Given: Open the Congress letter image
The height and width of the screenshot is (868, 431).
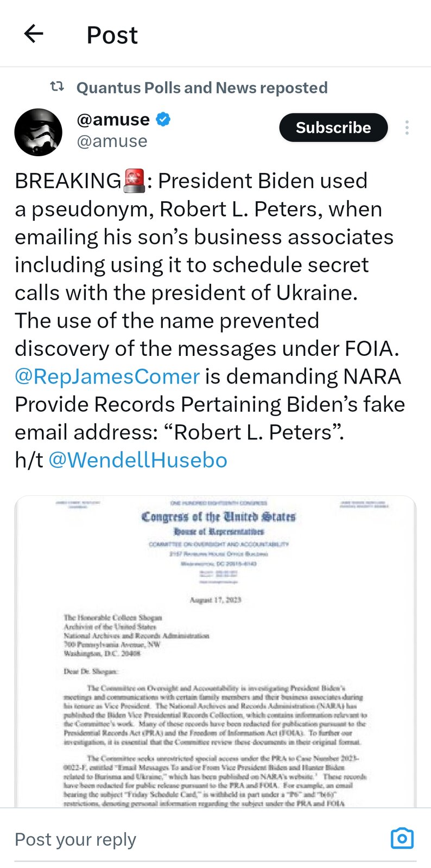Looking at the screenshot, I should [x=215, y=651].
